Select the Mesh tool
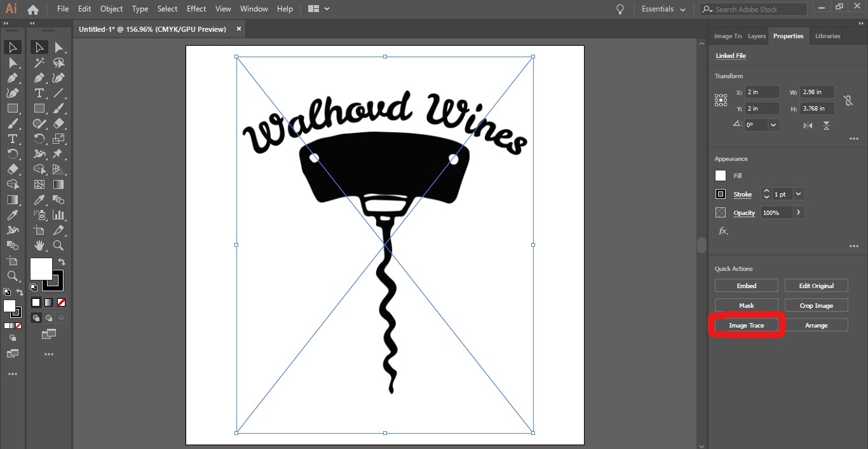This screenshot has height=449, width=868. (x=39, y=184)
